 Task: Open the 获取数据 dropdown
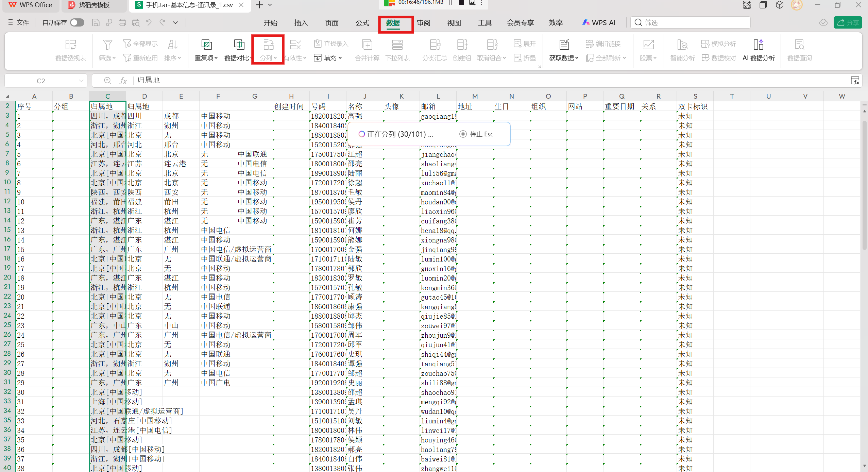coord(564,58)
